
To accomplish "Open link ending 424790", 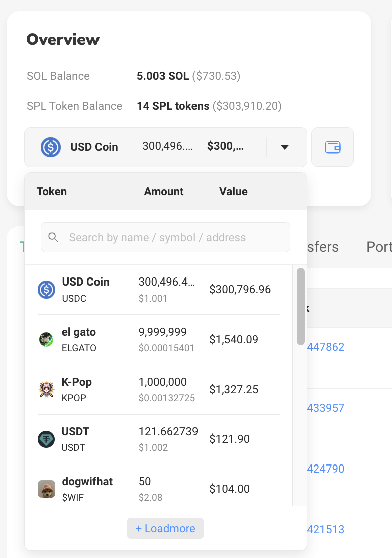I will (326, 469).
